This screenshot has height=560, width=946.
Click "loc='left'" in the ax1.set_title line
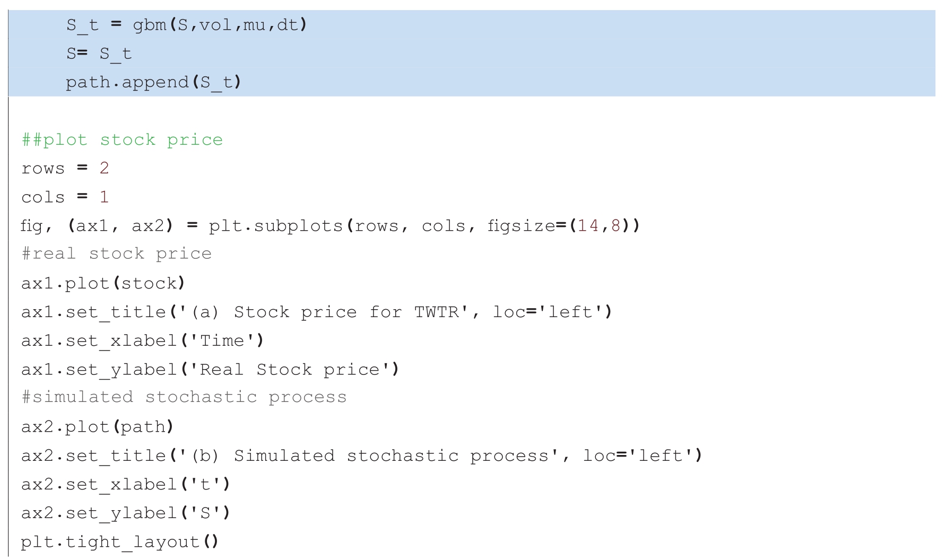[x=552, y=312]
